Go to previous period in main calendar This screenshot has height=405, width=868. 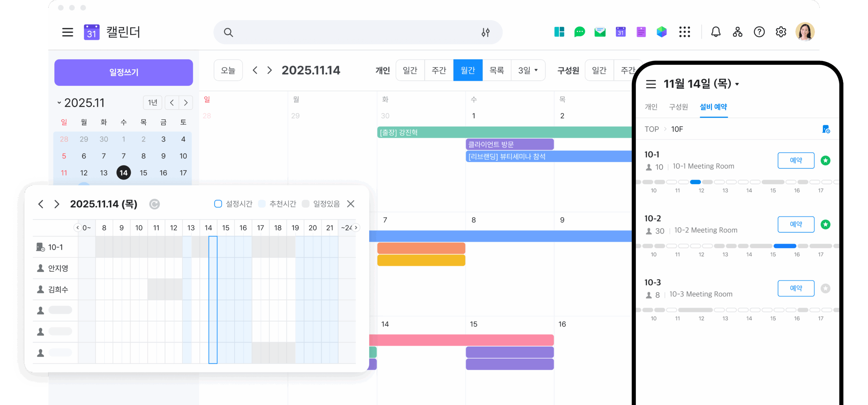(255, 70)
